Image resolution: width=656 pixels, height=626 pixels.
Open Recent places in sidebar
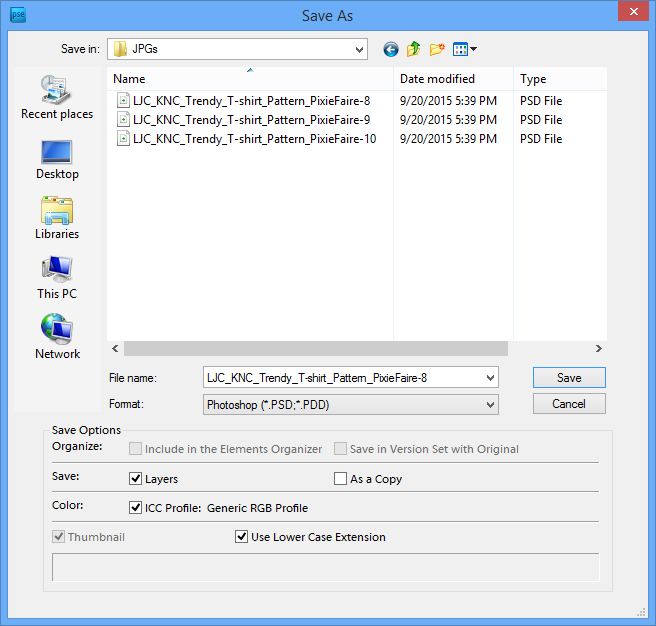coord(57,98)
